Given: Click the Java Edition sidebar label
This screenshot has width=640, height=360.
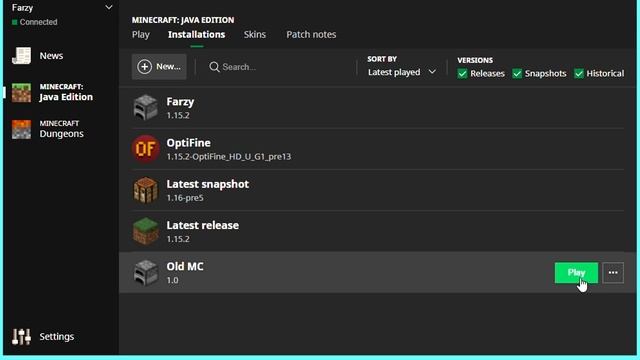Looking at the screenshot, I should tap(66, 97).
